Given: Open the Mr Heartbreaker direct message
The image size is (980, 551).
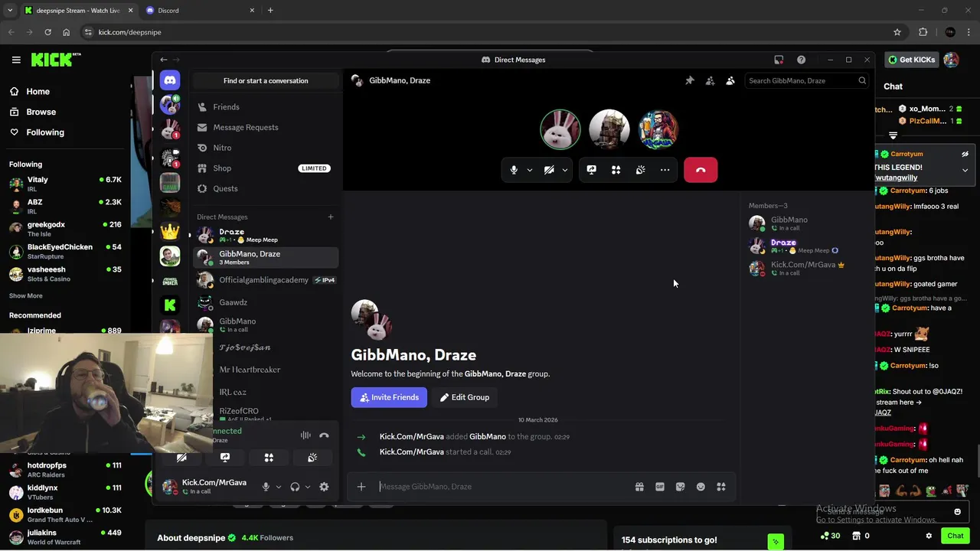Looking at the screenshot, I should pos(266,370).
